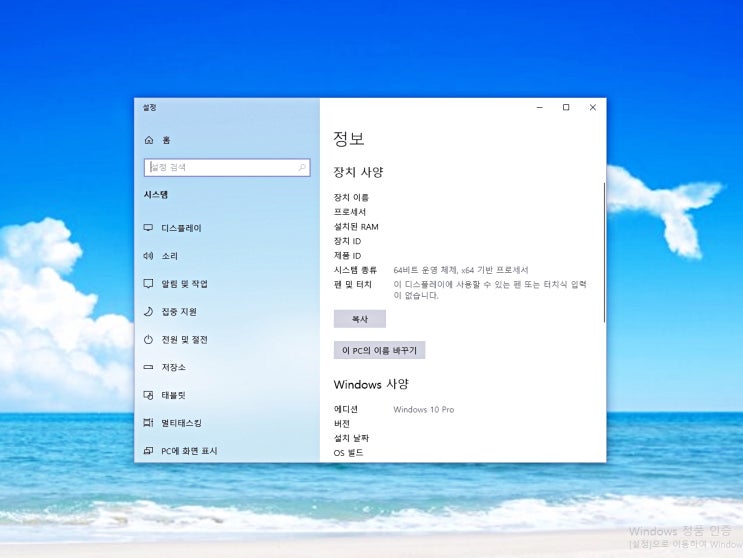Click the Windows 10 Pro edition value

coord(424,410)
